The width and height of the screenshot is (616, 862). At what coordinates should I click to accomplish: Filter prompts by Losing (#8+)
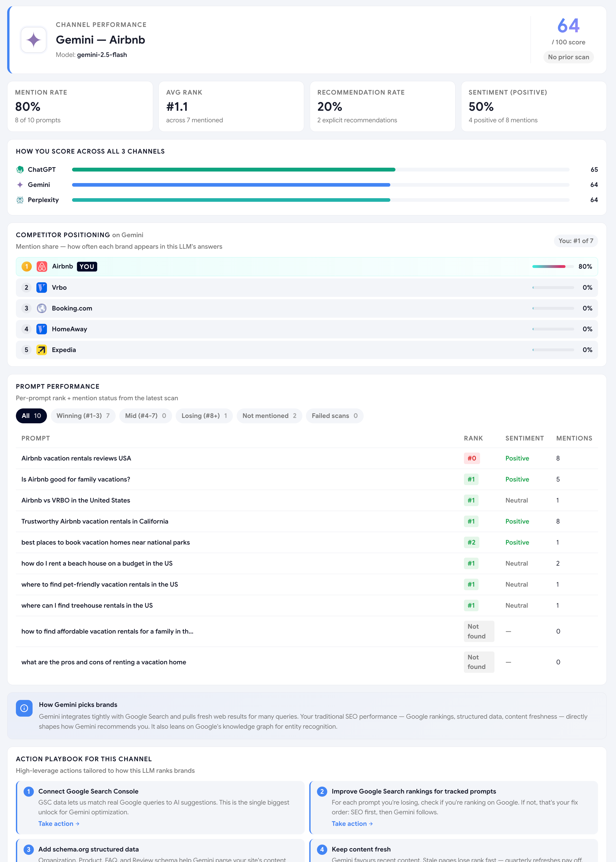tap(204, 416)
